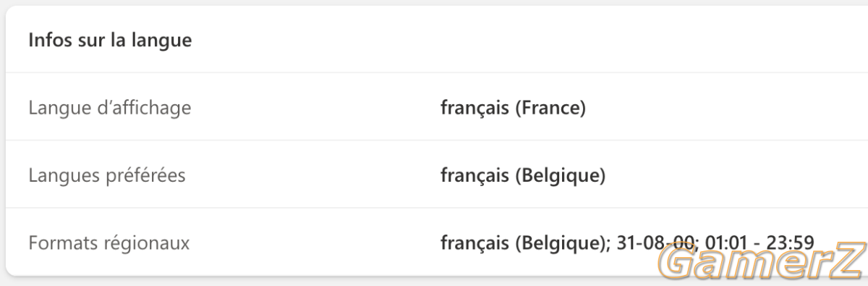This screenshot has height=286, width=868.
Task: Click the "Formats régionaux" label
Action: tap(109, 243)
